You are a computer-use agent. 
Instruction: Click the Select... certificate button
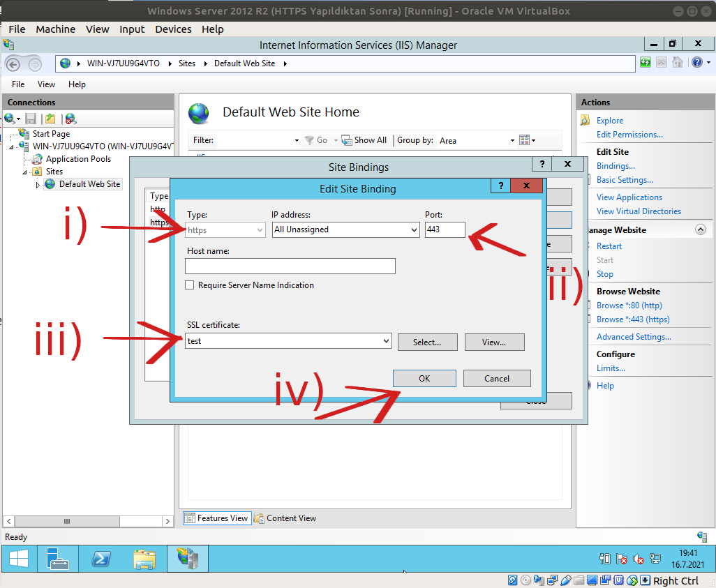427,342
